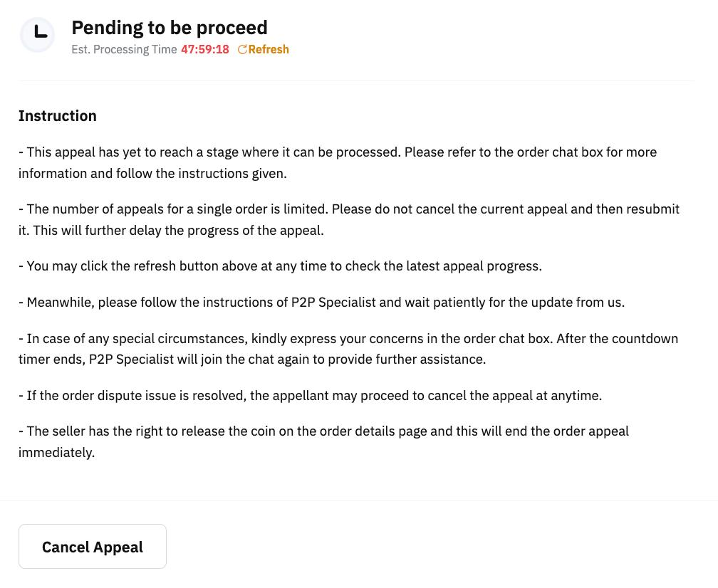Click the "Est. Processing Time" label
This screenshot has height=588, width=718.
click(124, 49)
